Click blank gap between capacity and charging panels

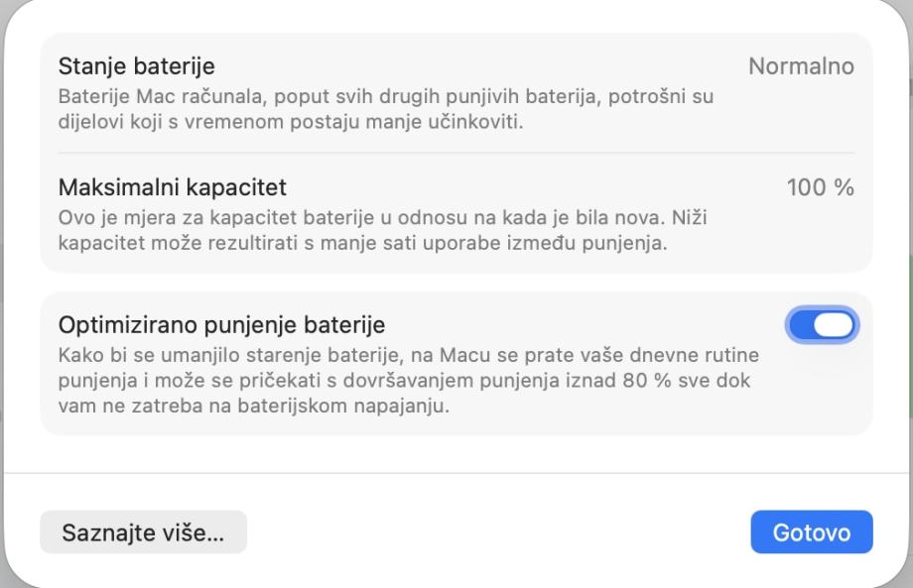456,283
